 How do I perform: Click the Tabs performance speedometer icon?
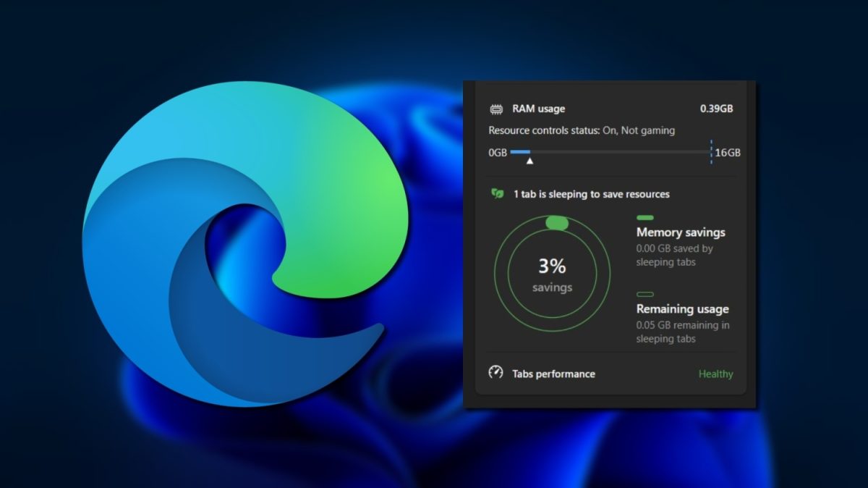pyautogui.click(x=495, y=374)
